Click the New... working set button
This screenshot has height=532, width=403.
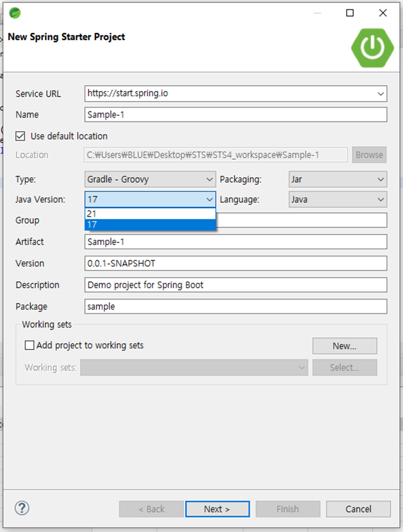click(x=344, y=345)
